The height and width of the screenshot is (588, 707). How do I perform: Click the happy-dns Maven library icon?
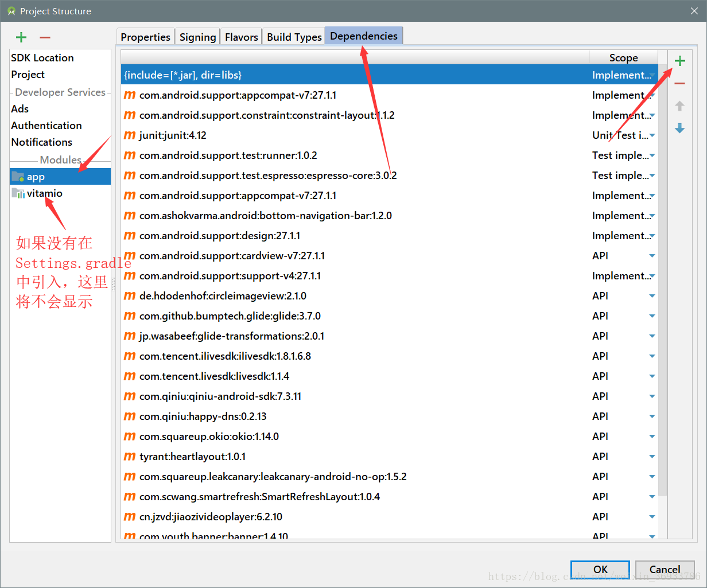point(130,416)
